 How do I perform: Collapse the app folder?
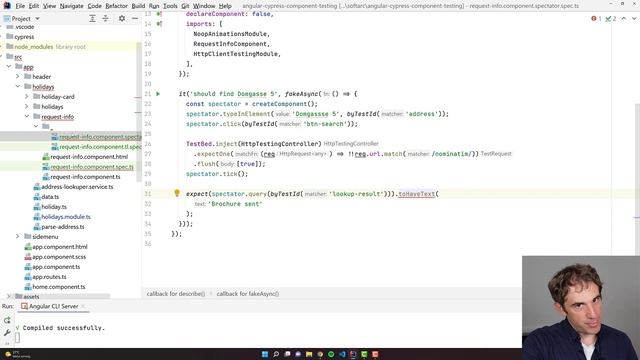[x=9, y=67]
